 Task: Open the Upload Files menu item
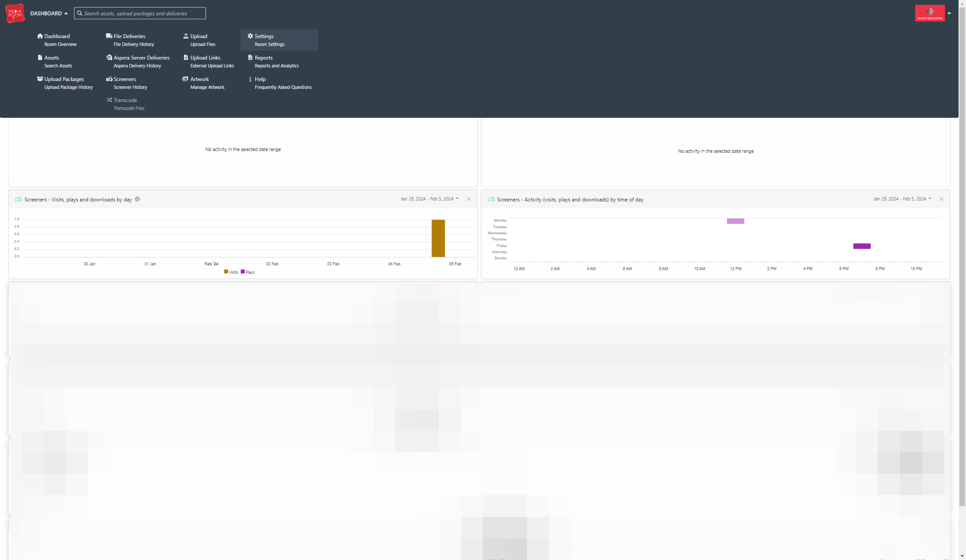202,44
